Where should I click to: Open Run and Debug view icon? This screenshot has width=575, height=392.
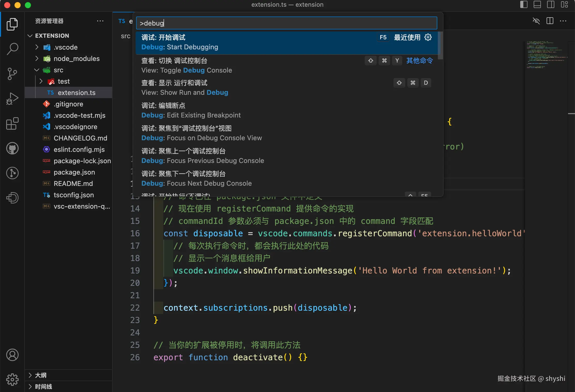(x=12, y=98)
